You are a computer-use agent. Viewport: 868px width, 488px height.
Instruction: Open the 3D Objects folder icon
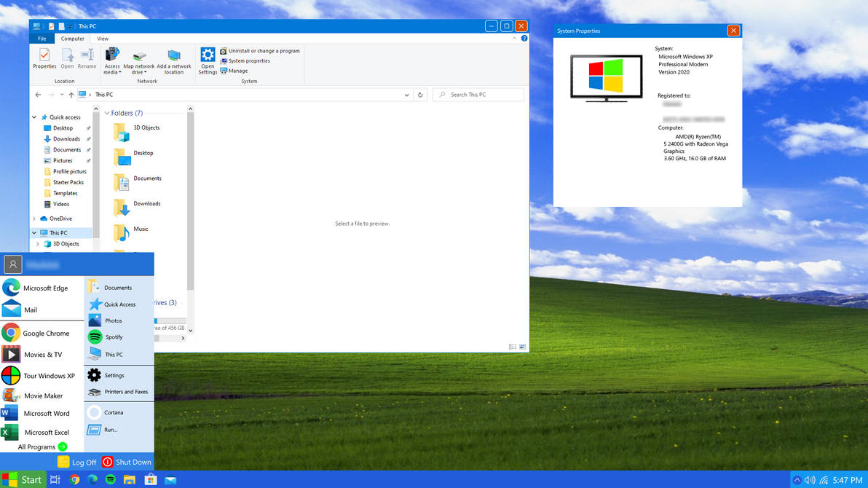[122, 133]
